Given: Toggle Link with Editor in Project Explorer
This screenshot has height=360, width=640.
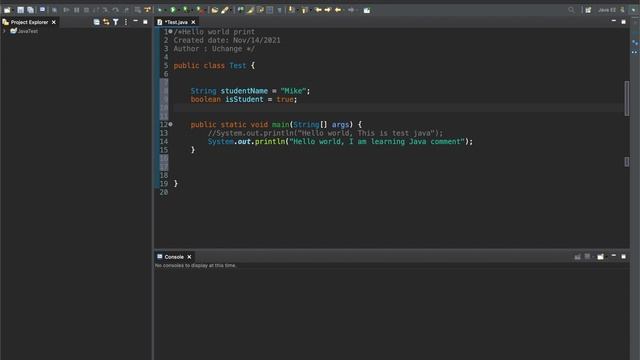Looking at the screenshot, I should pos(106,22).
